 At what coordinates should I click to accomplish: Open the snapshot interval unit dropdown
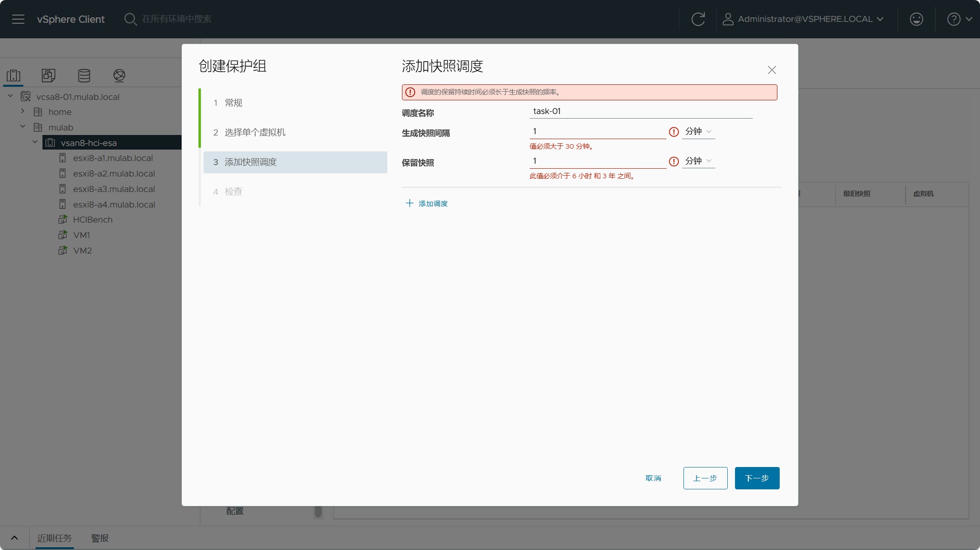(699, 132)
